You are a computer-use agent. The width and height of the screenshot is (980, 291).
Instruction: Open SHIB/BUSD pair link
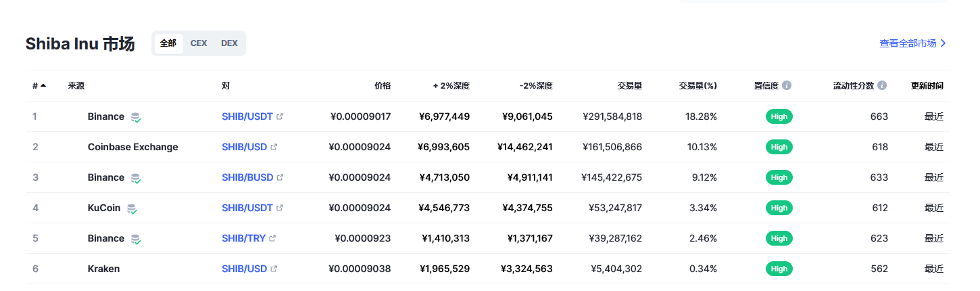247,177
